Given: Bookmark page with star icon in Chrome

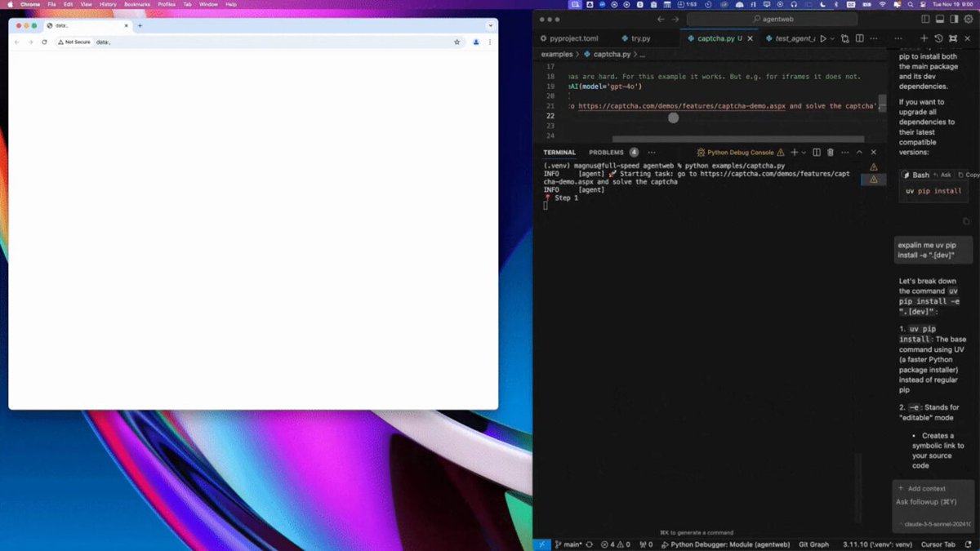Looking at the screenshot, I should pos(457,42).
